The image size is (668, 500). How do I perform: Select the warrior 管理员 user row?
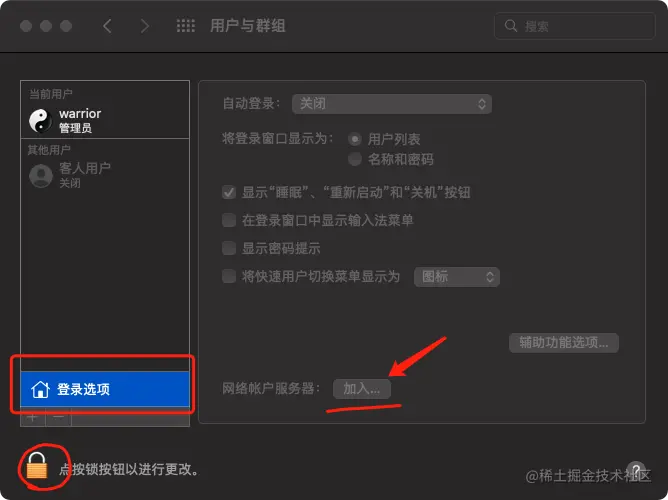105,120
